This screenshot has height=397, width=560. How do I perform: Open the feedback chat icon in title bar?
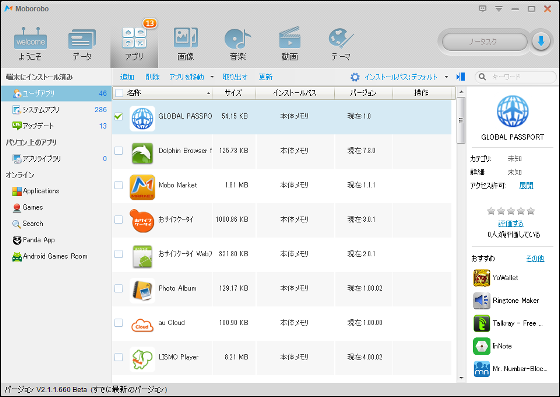point(482,9)
